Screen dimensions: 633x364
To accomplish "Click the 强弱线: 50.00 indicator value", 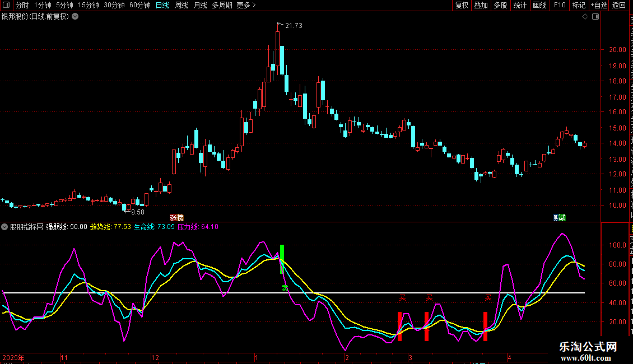I will pos(67,227).
